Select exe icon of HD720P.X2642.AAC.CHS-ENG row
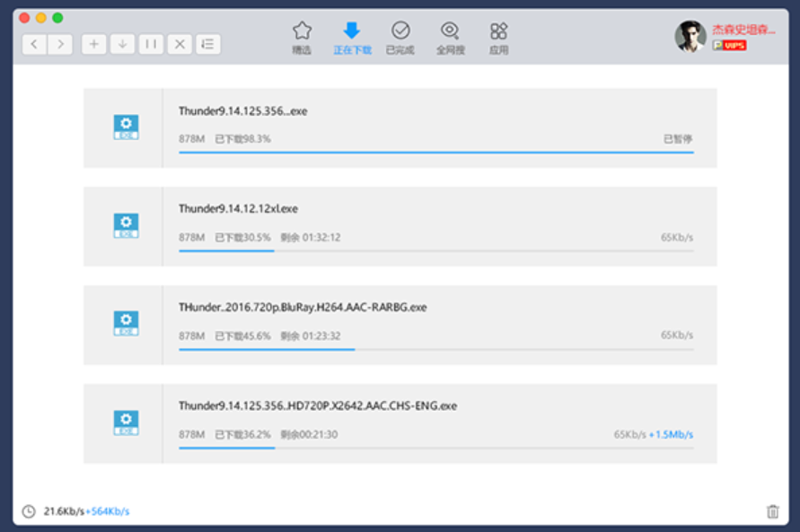Image resolution: width=800 pixels, height=532 pixels. [x=126, y=423]
